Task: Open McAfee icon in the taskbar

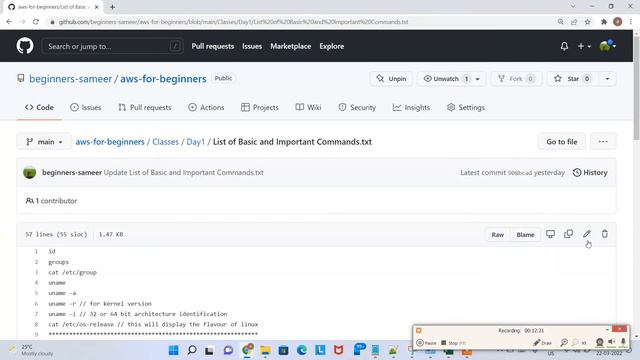Action: point(339,350)
